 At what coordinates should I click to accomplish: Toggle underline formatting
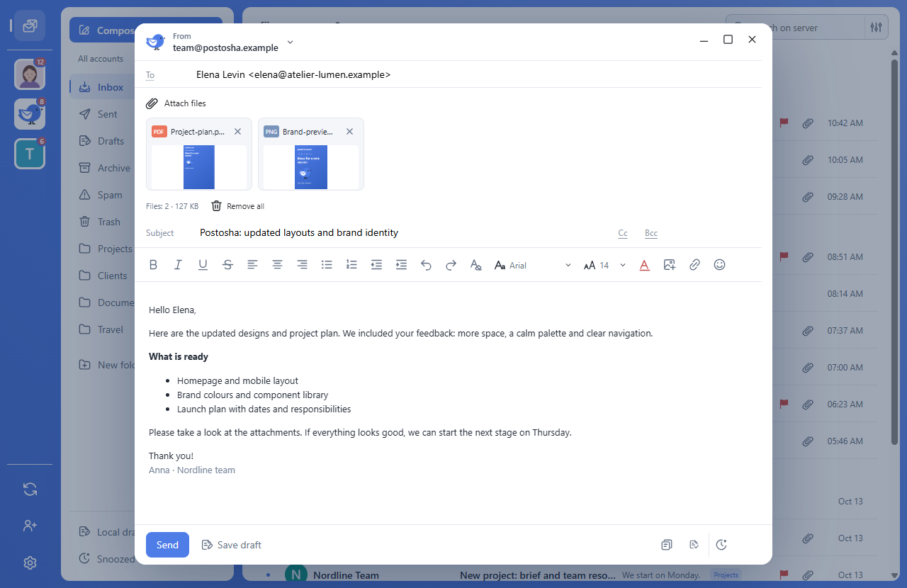(203, 265)
